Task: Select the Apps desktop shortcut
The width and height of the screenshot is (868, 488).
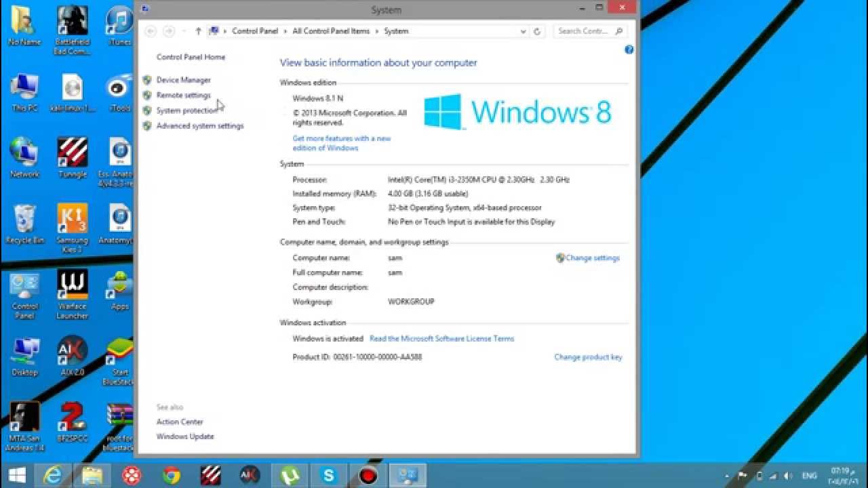Action: tap(120, 291)
